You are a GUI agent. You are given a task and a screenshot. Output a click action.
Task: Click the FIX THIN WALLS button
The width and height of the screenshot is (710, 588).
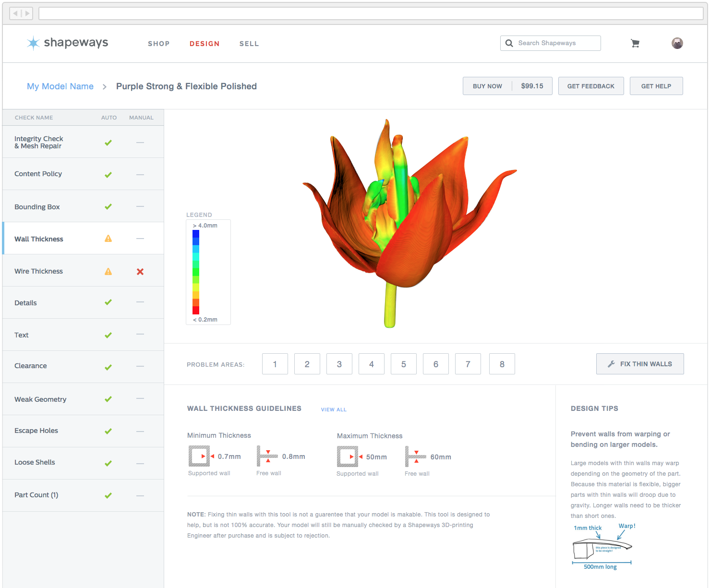coord(640,364)
